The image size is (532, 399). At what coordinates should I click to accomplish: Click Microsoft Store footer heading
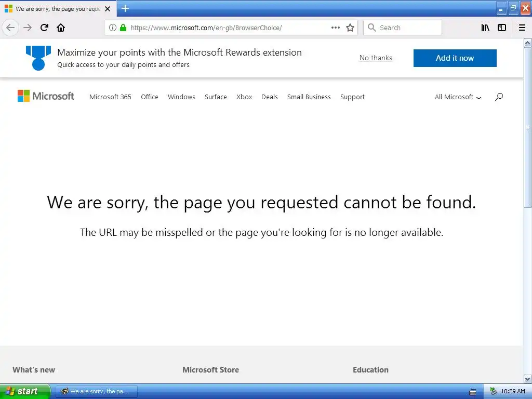(x=211, y=370)
